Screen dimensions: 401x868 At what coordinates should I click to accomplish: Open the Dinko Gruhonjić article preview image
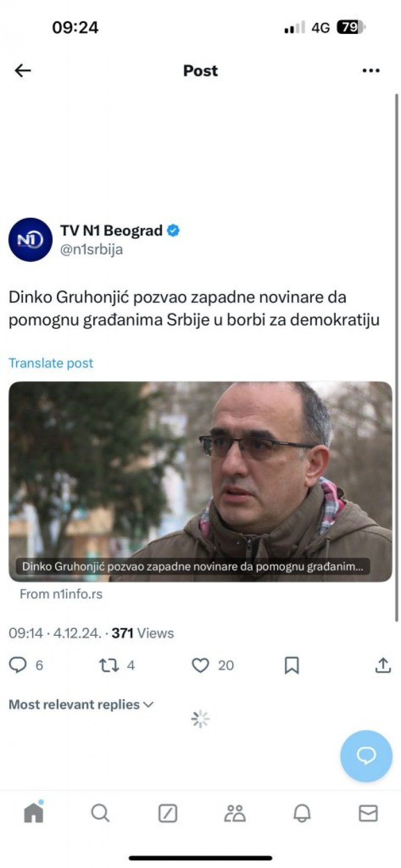click(200, 482)
